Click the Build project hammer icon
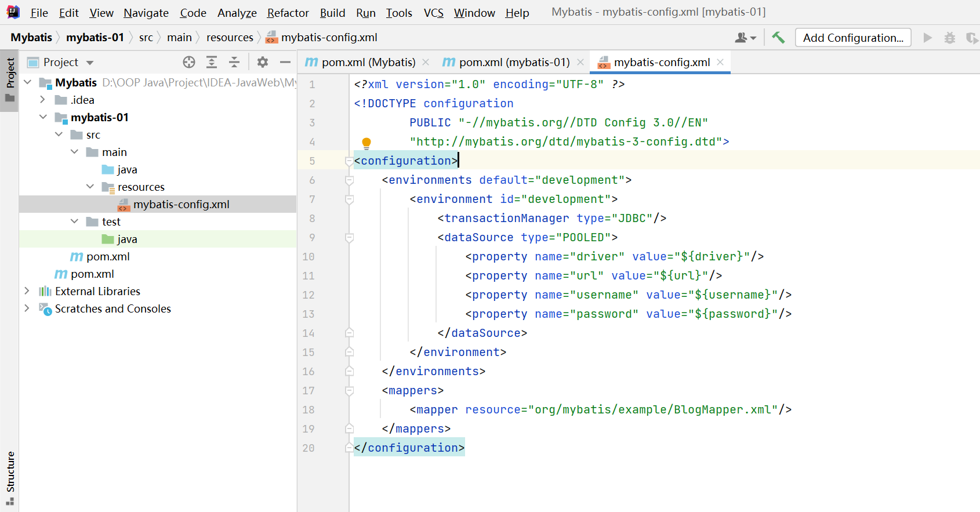Screen dimensions: 980x512 [778, 38]
